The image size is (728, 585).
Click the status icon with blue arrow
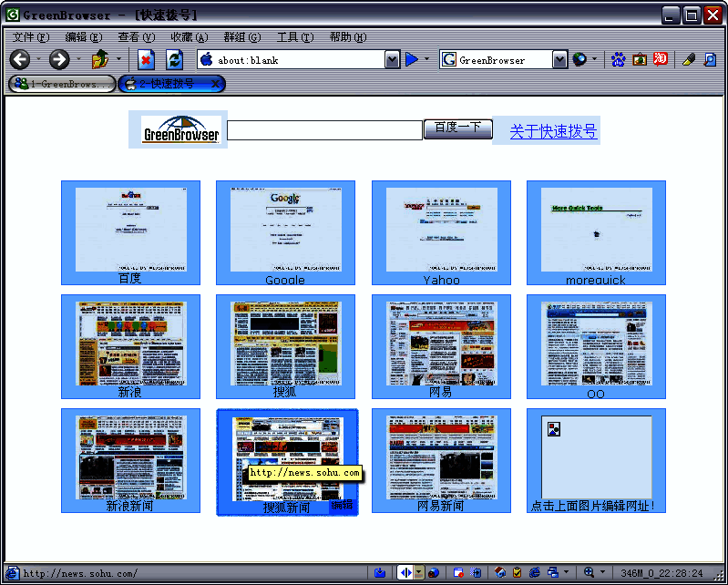click(x=476, y=572)
